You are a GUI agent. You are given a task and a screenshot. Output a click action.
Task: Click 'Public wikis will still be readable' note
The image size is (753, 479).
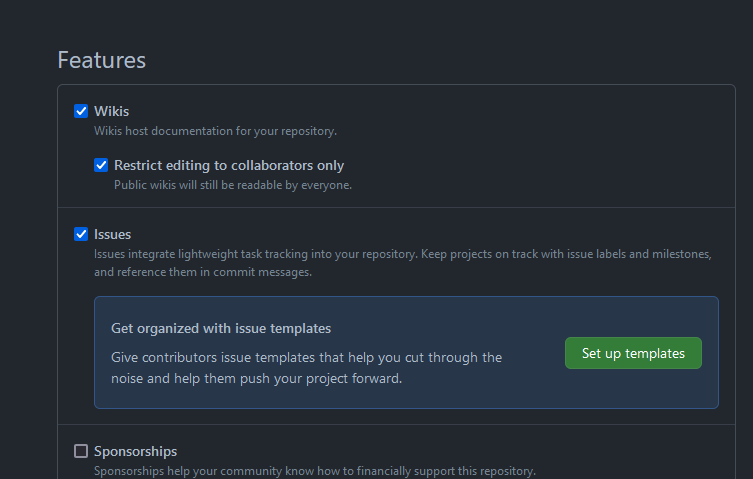(x=232, y=185)
